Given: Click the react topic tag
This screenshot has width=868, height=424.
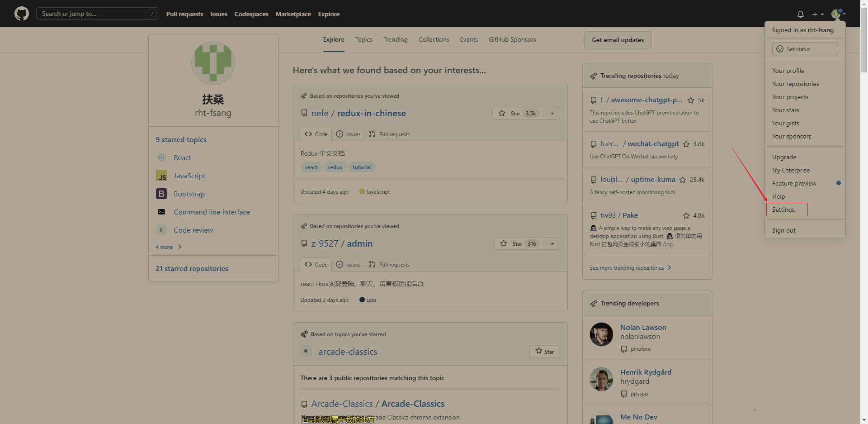Looking at the screenshot, I should [x=311, y=167].
